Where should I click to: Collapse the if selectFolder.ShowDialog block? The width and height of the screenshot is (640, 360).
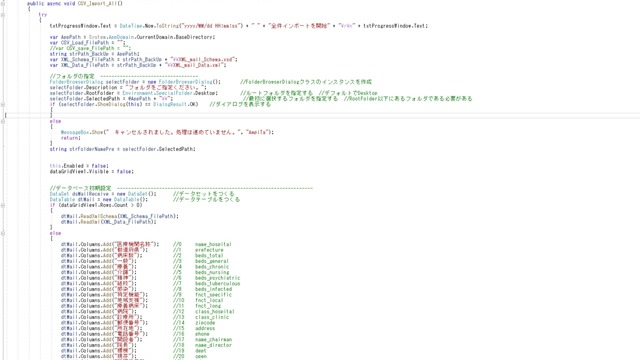pyautogui.click(x=3, y=104)
